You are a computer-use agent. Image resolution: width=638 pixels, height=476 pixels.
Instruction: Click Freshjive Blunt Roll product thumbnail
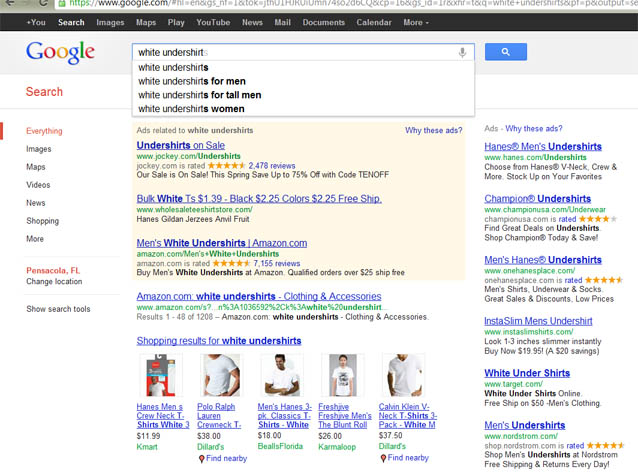[x=343, y=375]
